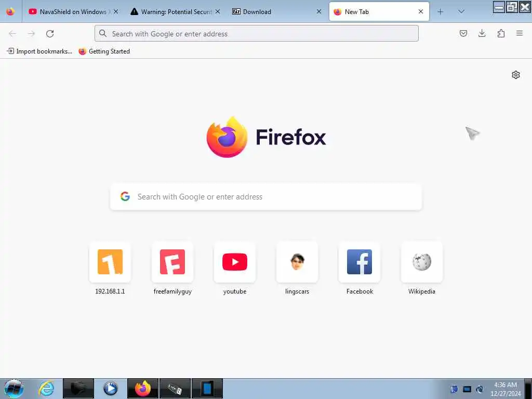This screenshot has width=532, height=399.
Task: Select the New Tab tab
Action: [379, 11]
